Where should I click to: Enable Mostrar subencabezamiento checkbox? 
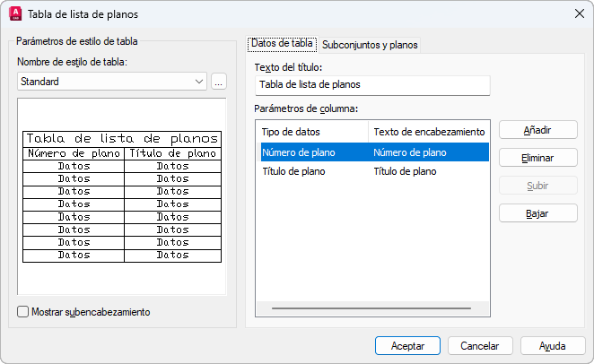[x=23, y=312]
